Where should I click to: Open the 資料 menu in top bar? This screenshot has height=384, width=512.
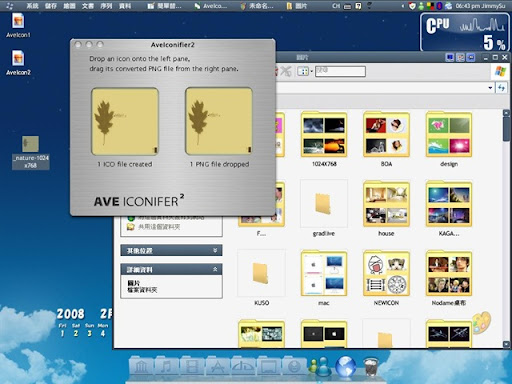point(125,6)
